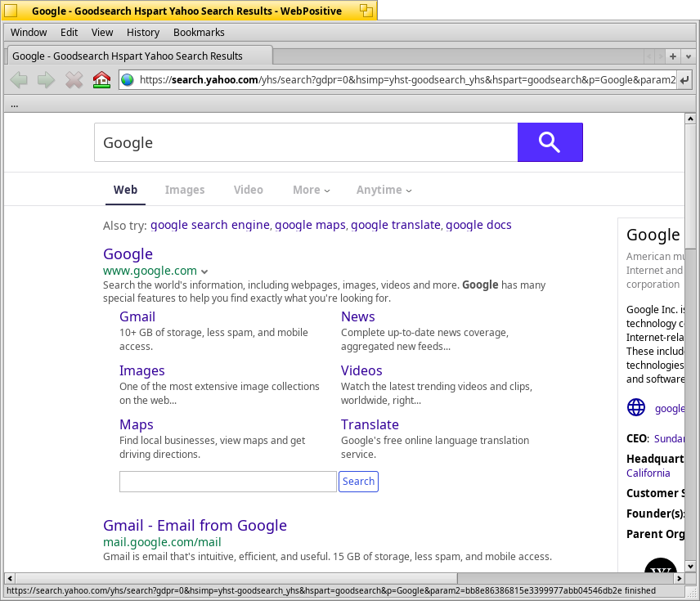Click the address bar URL text

pyautogui.click(x=407, y=80)
